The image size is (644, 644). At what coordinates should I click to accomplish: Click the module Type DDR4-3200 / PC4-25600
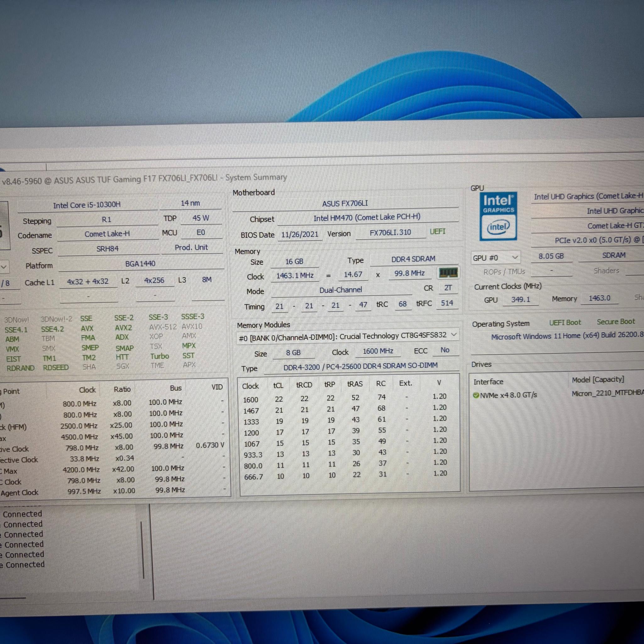pos(361,366)
